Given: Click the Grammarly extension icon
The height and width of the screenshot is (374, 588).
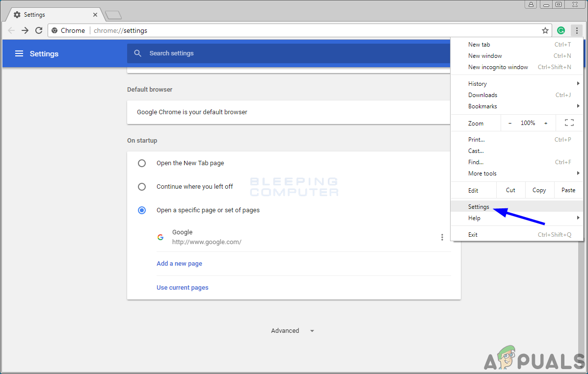Looking at the screenshot, I should 561,30.
